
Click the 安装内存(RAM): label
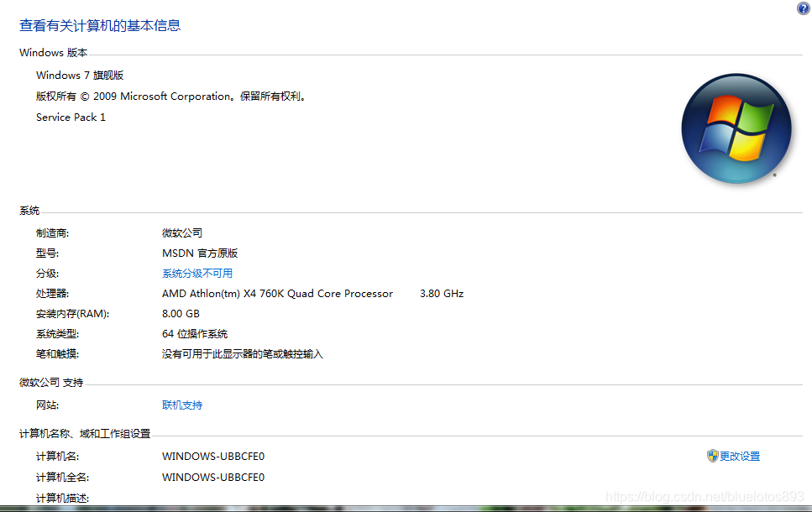click(x=72, y=314)
